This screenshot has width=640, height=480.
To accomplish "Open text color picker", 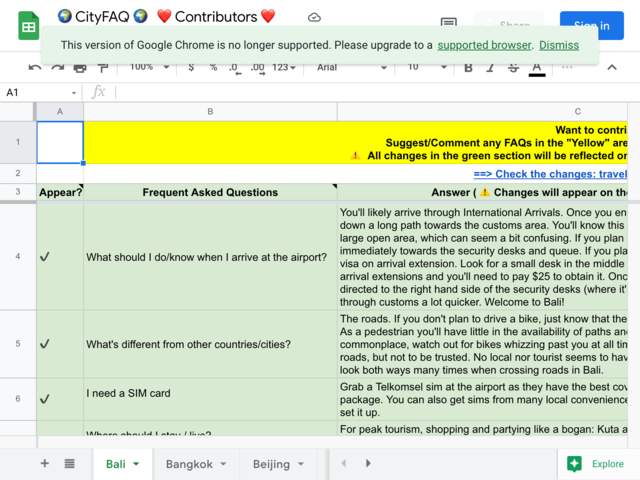I will pyautogui.click(x=537, y=68).
